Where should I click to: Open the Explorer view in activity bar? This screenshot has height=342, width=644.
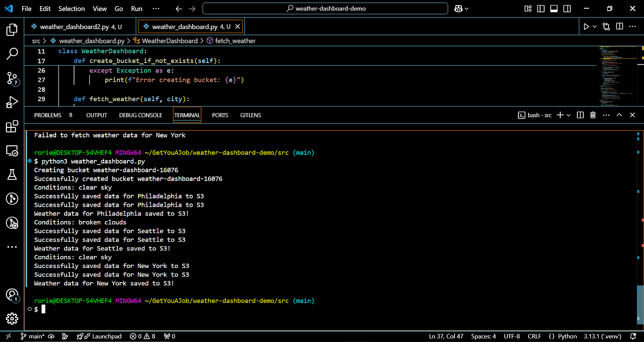11,30
